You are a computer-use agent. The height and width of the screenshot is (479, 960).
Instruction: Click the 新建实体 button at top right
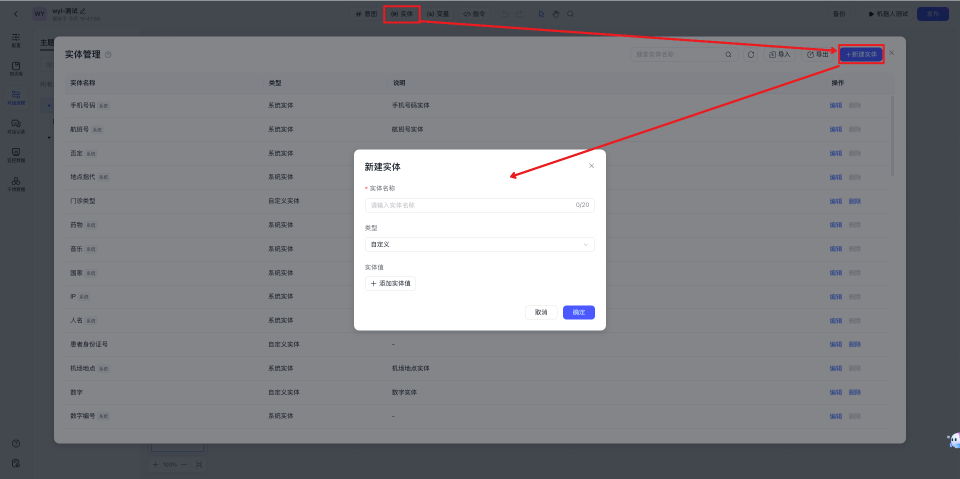[x=861, y=54]
